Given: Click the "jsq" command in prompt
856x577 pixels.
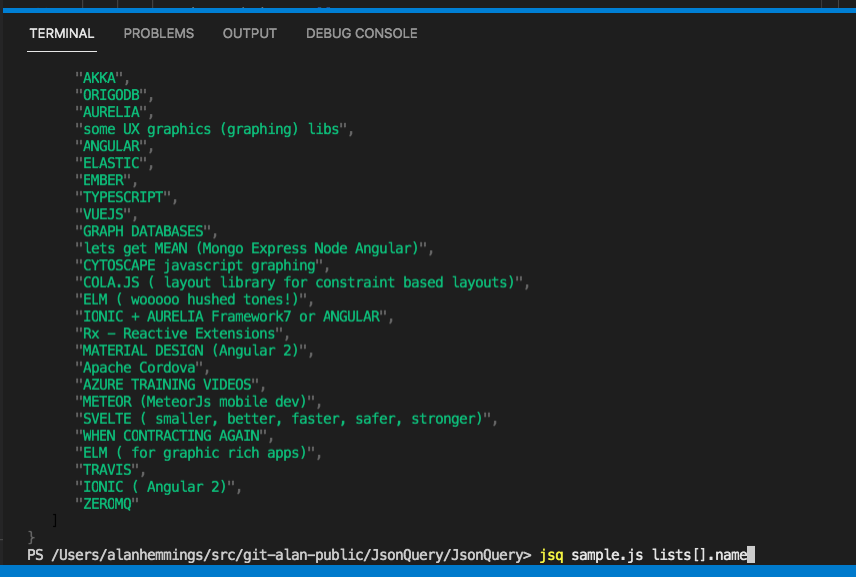Looking at the screenshot, I should click(551, 555).
